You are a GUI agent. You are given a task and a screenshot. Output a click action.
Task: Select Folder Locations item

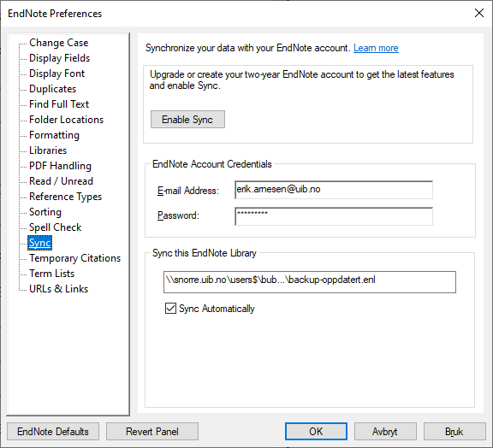(67, 120)
